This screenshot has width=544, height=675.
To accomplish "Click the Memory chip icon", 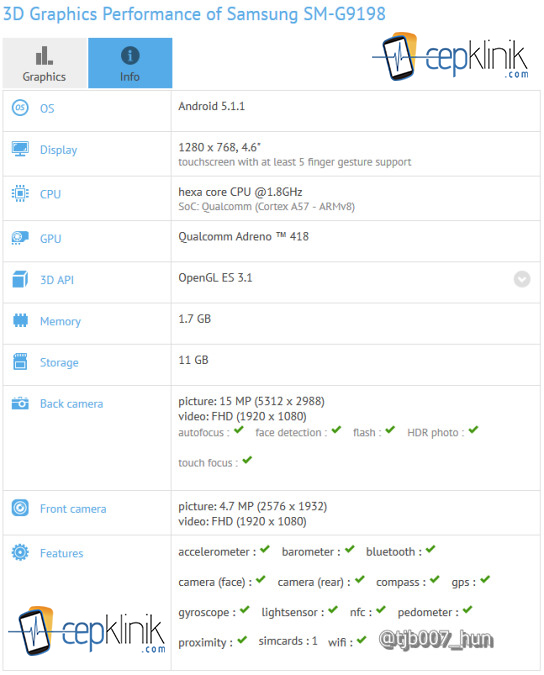I will point(20,320).
